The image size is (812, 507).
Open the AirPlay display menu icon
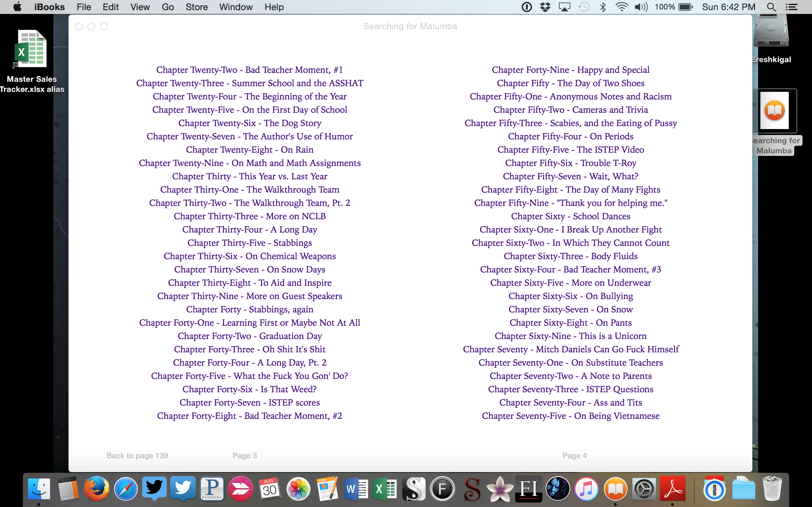coord(564,7)
